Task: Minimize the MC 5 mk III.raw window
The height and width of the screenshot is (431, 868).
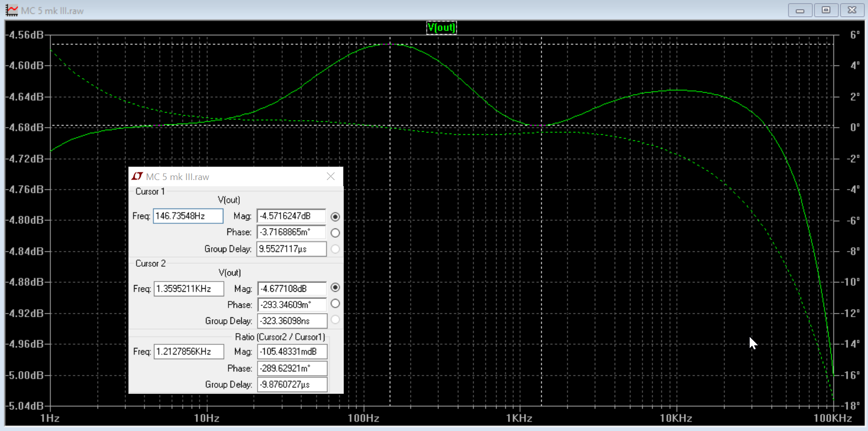Action: pos(800,10)
